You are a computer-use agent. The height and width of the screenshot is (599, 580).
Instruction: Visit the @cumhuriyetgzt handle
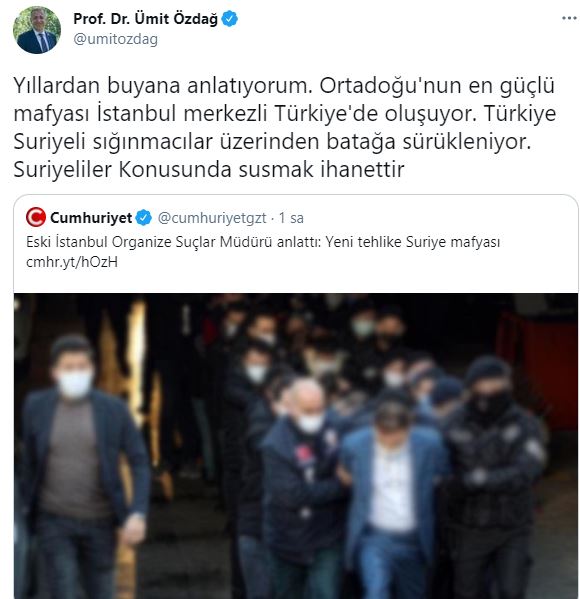coord(212,218)
